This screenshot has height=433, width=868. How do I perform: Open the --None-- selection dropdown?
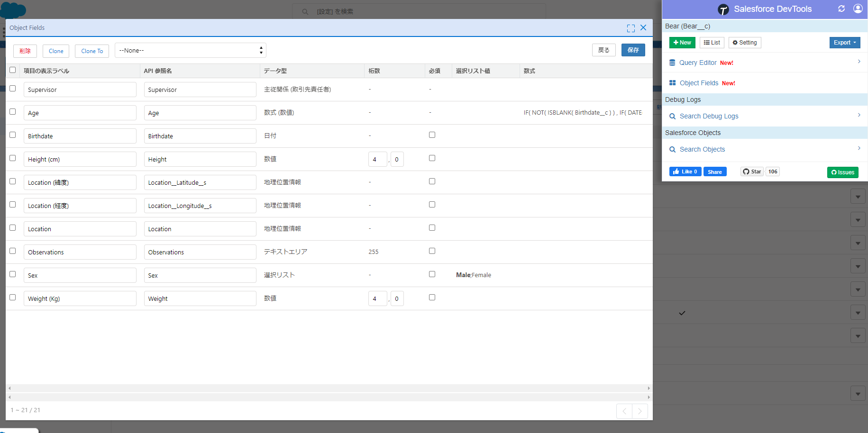point(190,50)
